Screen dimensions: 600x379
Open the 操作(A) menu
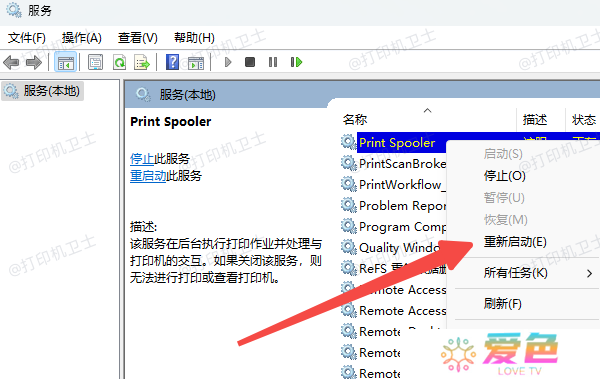82,38
